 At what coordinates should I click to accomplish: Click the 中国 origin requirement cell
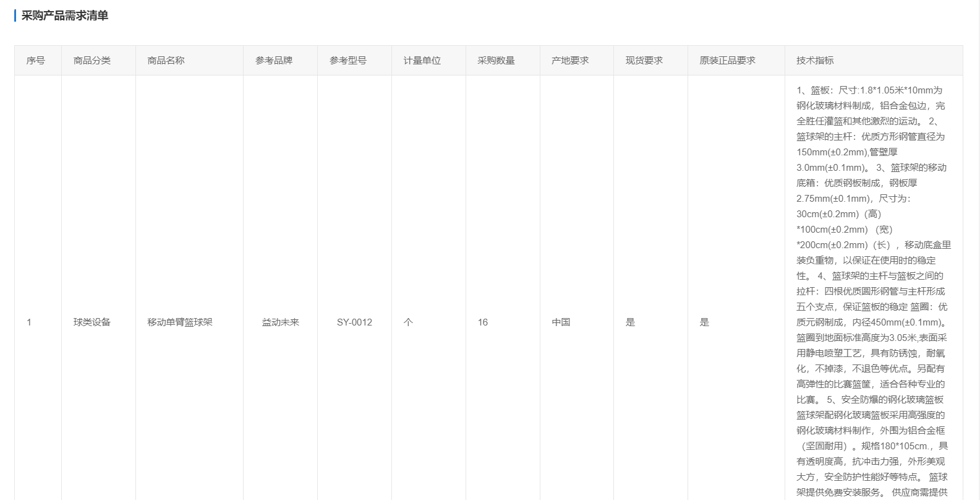pos(561,322)
